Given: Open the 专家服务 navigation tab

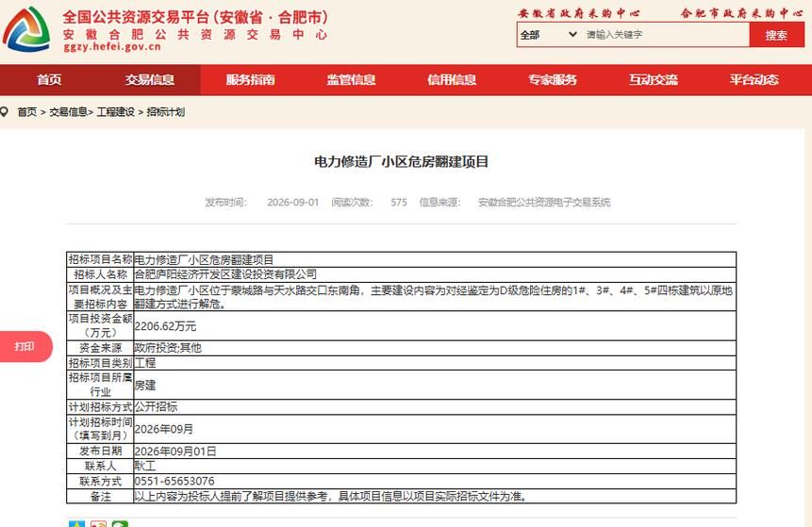Looking at the screenshot, I should coord(552,80).
